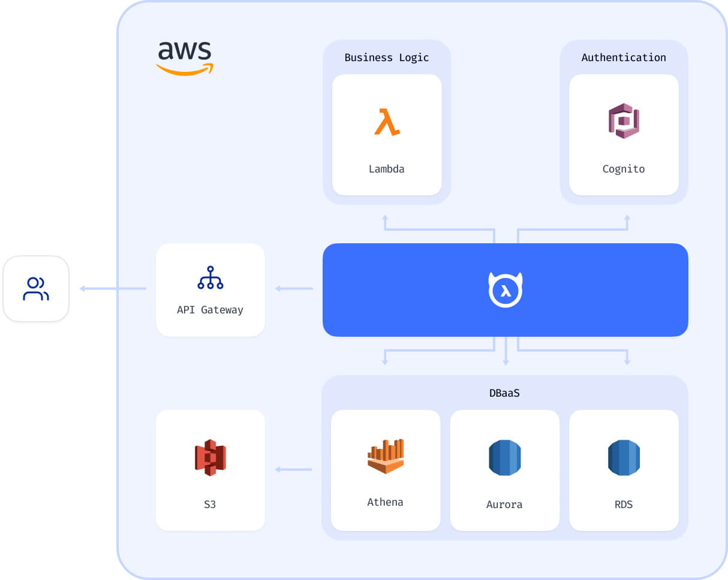Click the "DBaaS" group label
Image resolution: width=728 pixels, height=580 pixels.
pyautogui.click(x=504, y=394)
